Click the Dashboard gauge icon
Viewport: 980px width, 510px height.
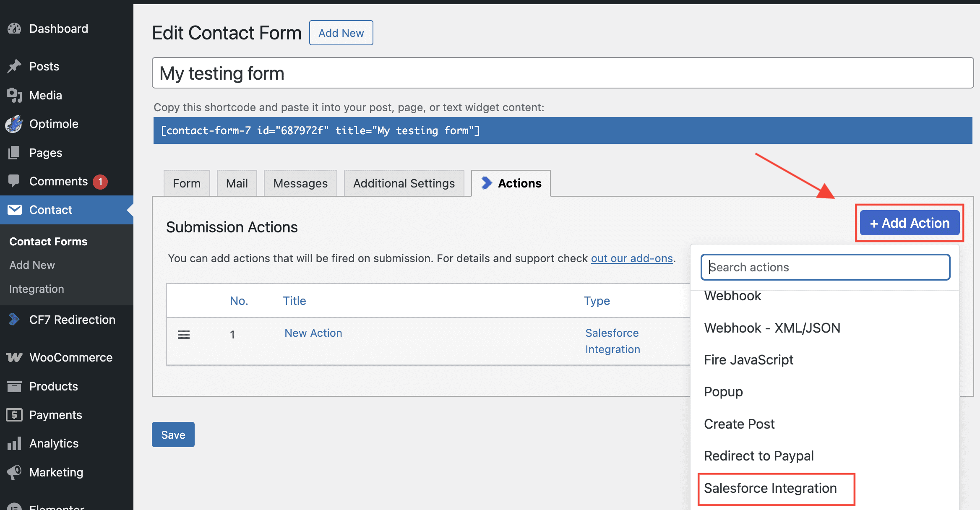(x=14, y=29)
